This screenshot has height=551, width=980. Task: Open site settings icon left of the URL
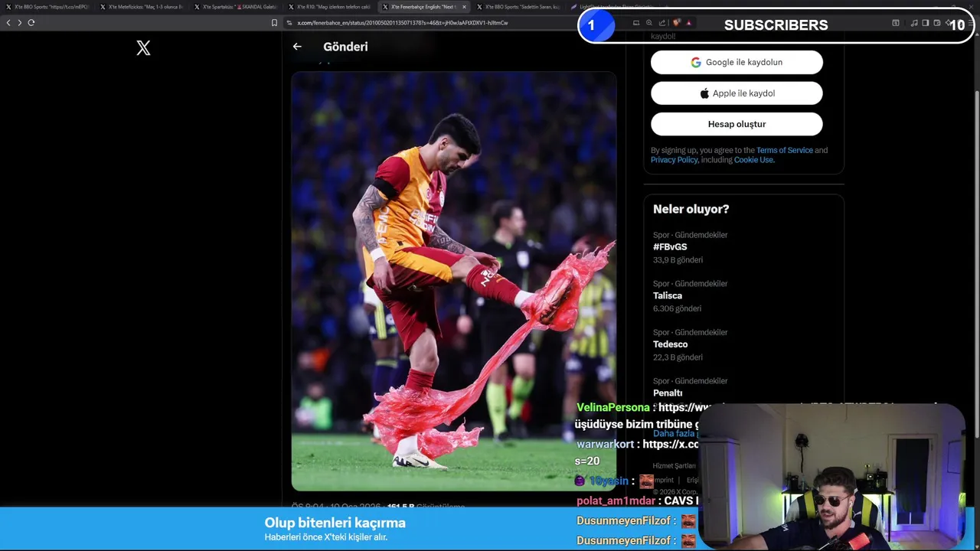pos(289,23)
